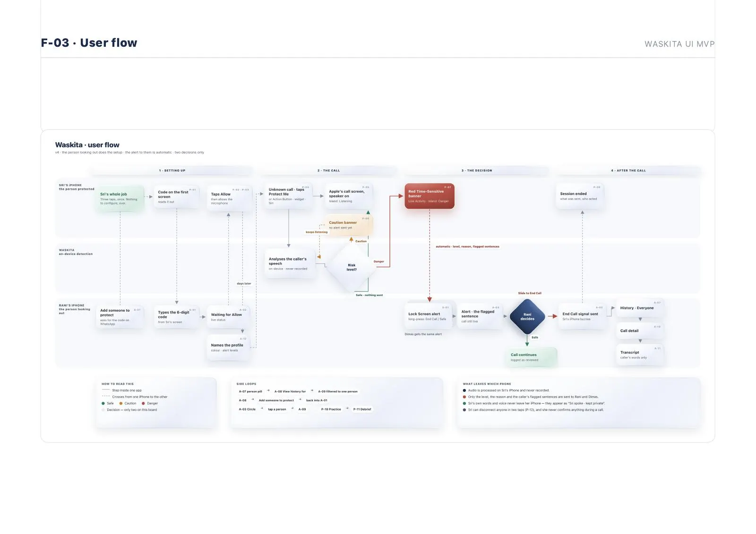This screenshot has width=756, height=534.
Task: Click the "Code on the first screen" card
Action: point(177,197)
